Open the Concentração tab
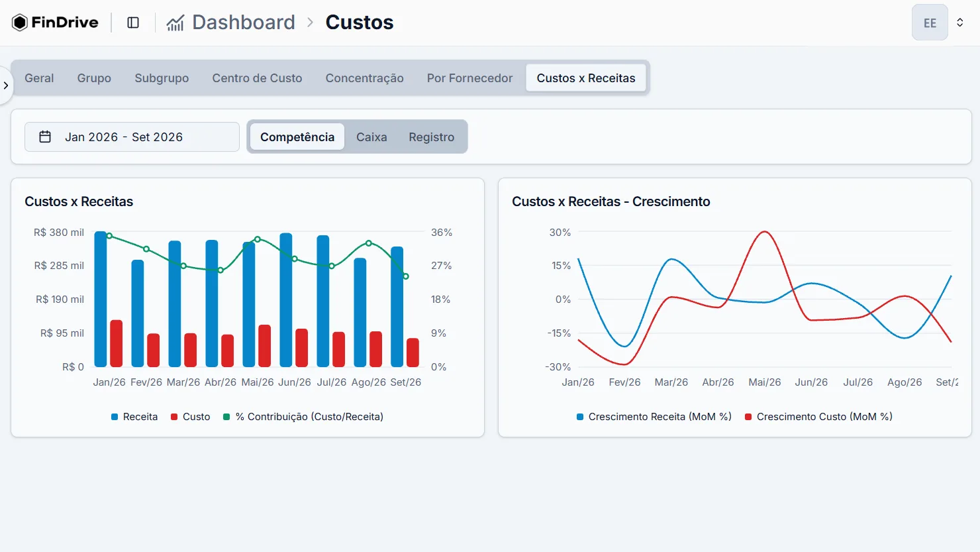This screenshot has height=552, width=980. click(x=364, y=78)
